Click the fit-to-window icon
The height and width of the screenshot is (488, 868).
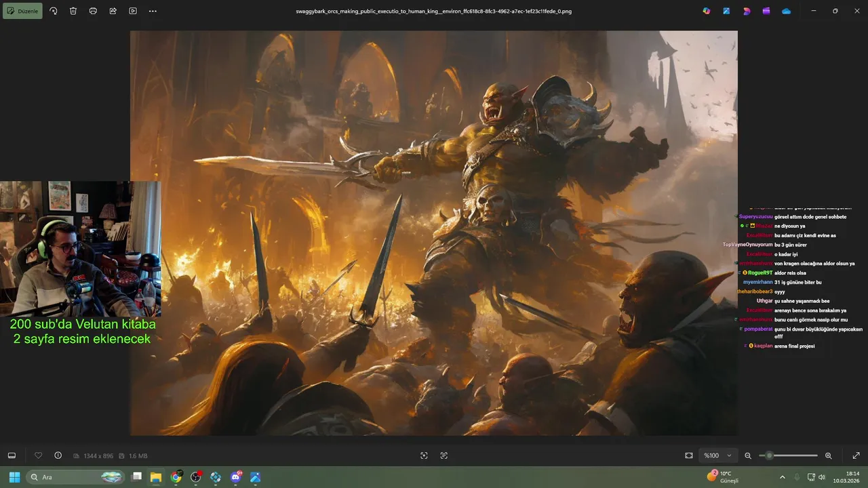(689, 455)
